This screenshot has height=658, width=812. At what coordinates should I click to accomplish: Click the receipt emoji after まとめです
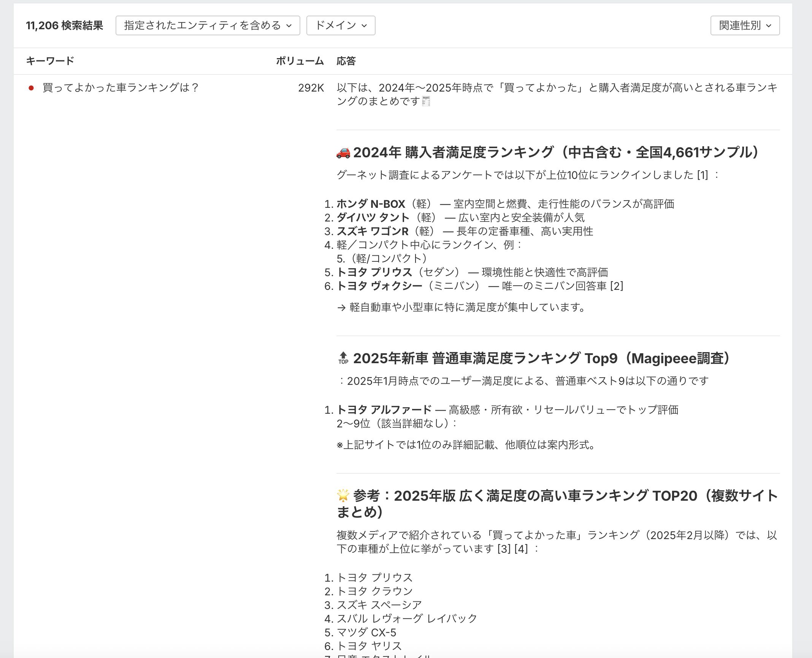(426, 101)
